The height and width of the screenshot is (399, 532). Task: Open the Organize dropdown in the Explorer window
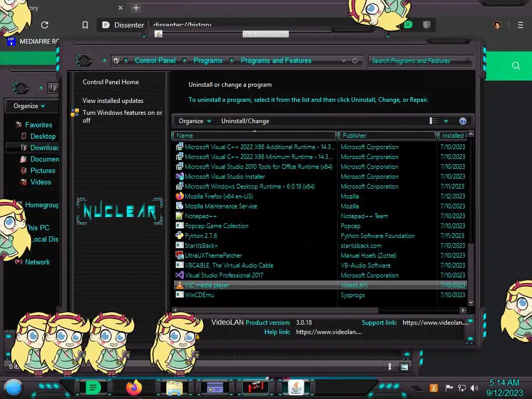(29, 106)
